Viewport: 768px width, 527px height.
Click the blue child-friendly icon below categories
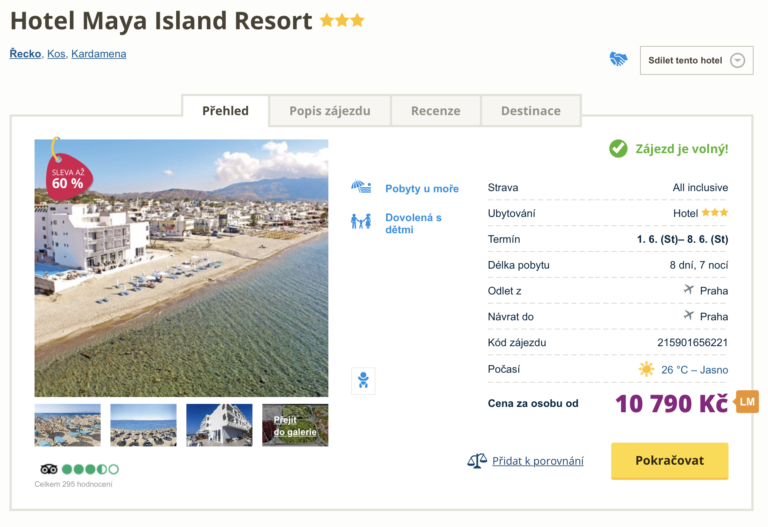[363, 380]
